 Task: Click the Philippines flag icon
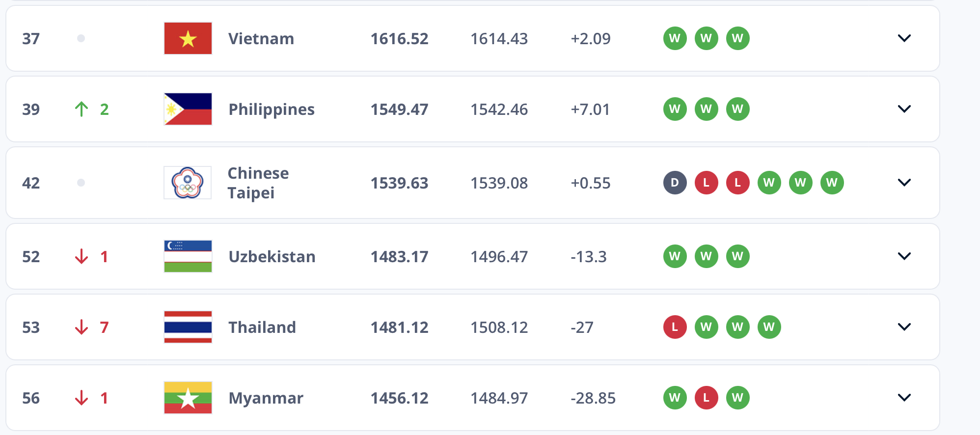tap(188, 109)
